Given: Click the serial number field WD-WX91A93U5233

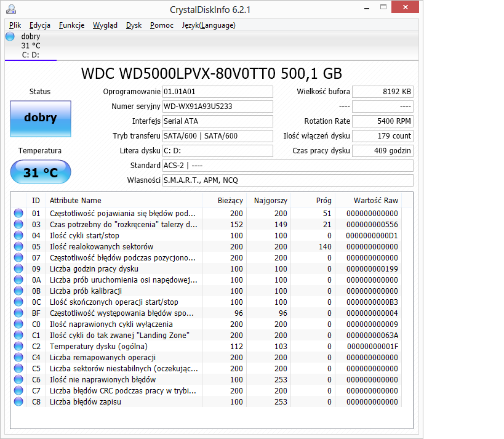Looking at the screenshot, I should pos(218,107).
